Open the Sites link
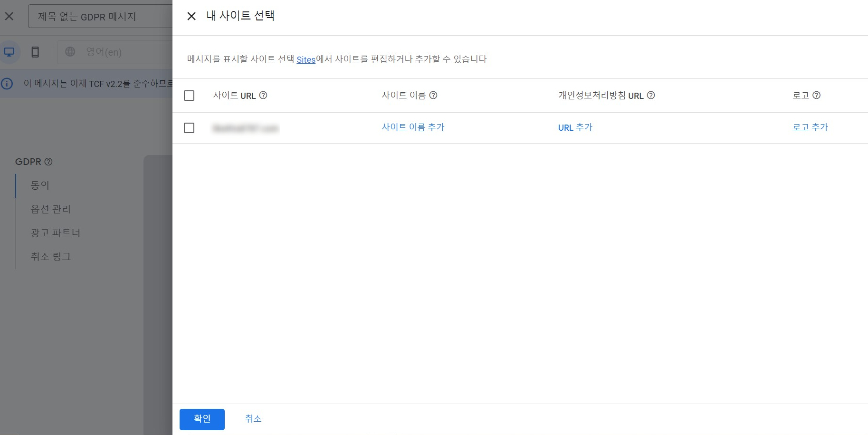 pyautogui.click(x=306, y=59)
